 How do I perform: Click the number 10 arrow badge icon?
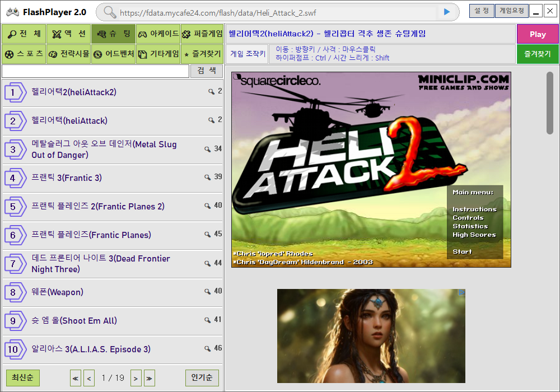15,349
